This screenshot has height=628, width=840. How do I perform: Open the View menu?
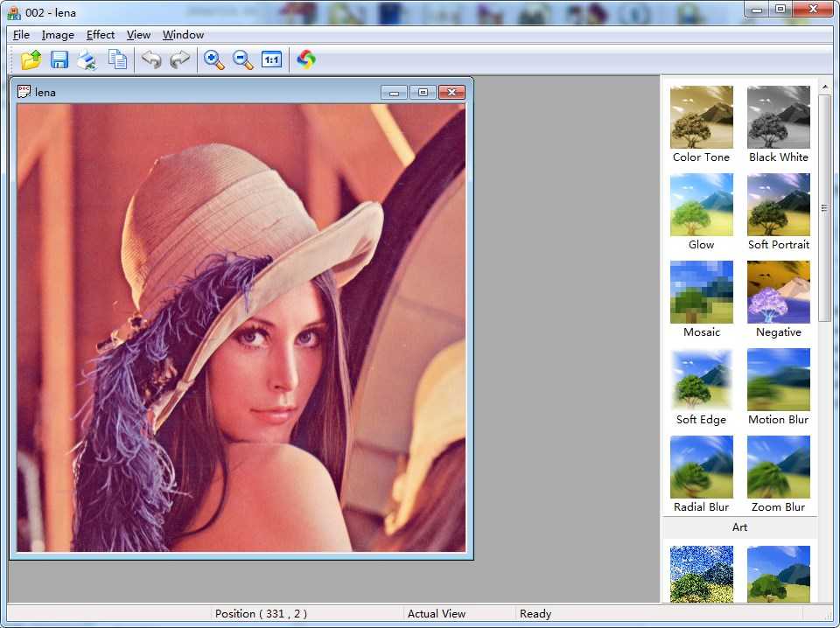(138, 35)
